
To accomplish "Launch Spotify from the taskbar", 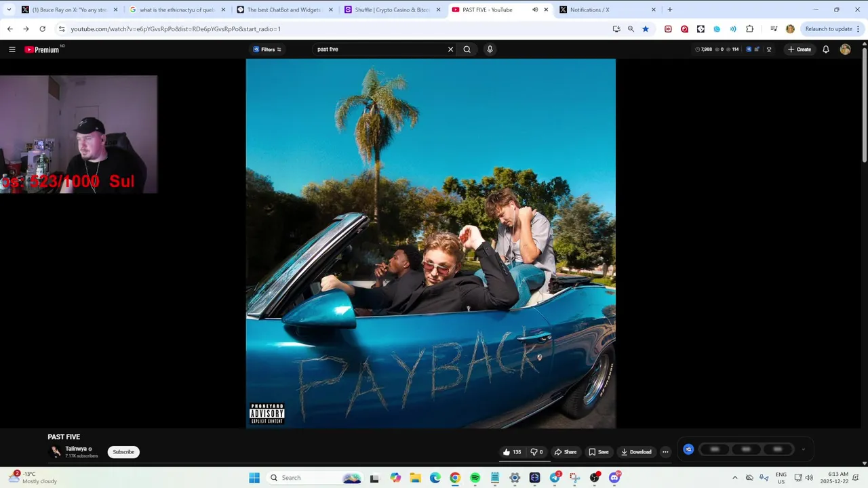I will click(475, 478).
